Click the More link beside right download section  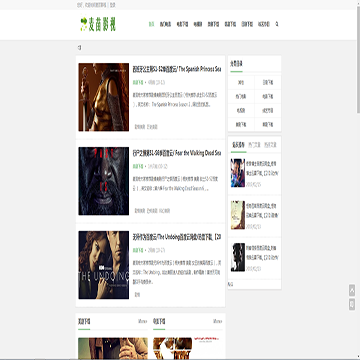click(217, 322)
